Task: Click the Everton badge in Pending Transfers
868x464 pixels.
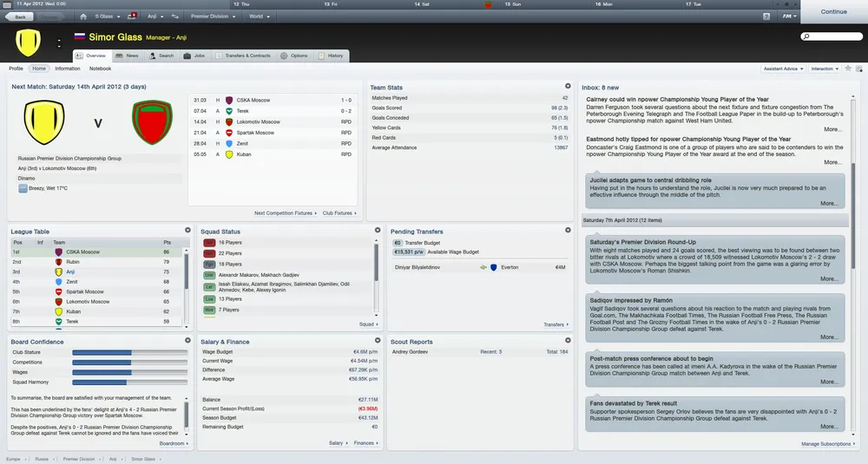Action: click(x=494, y=267)
